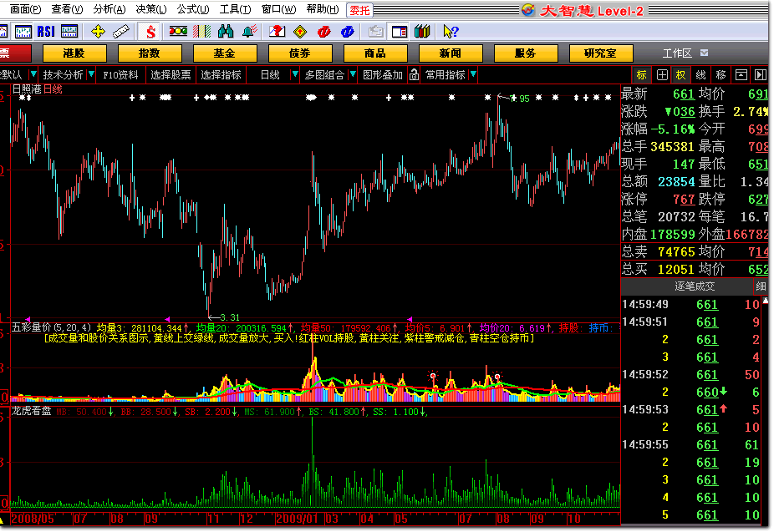Click the skip-to-end panel icon
This screenshot has width=774, height=532.
tap(761, 75)
